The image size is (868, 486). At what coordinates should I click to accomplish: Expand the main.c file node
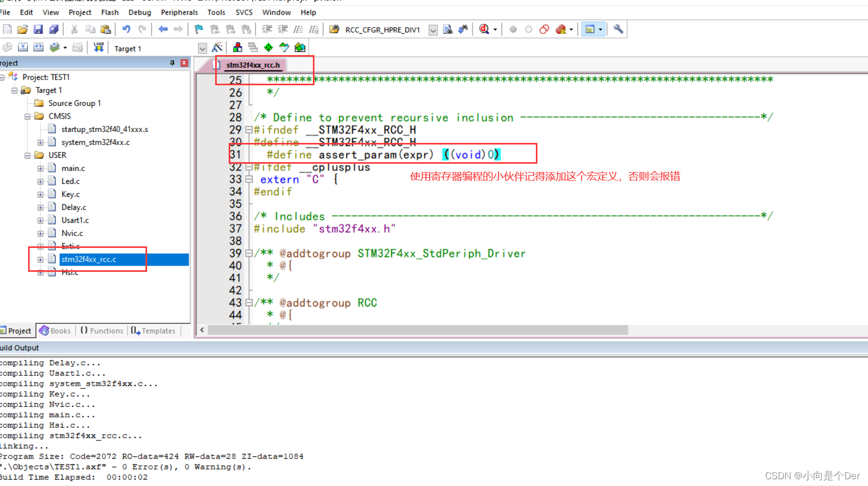click(x=41, y=168)
